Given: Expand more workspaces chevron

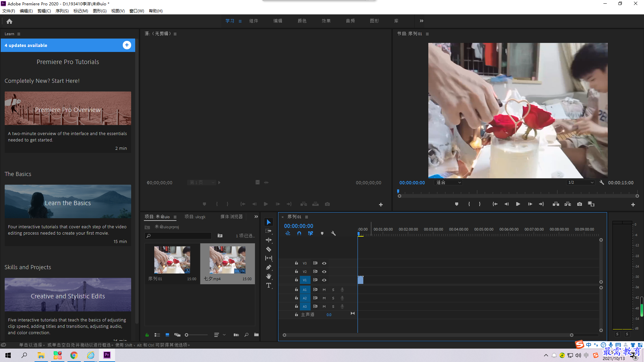Looking at the screenshot, I should click(x=422, y=21).
